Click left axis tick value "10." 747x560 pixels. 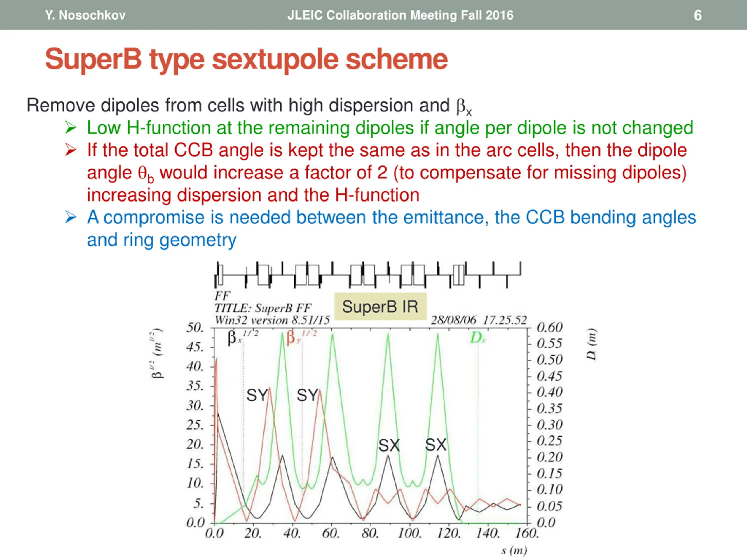[x=196, y=483]
